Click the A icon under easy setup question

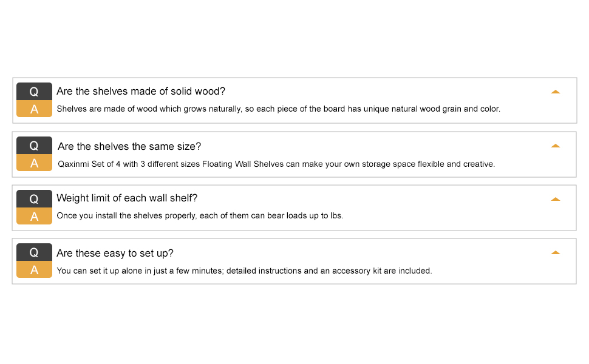coord(34,269)
